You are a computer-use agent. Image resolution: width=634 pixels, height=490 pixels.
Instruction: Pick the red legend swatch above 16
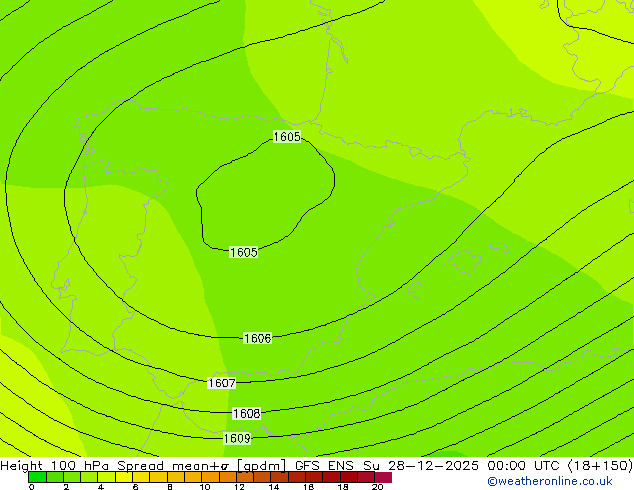click(314, 477)
